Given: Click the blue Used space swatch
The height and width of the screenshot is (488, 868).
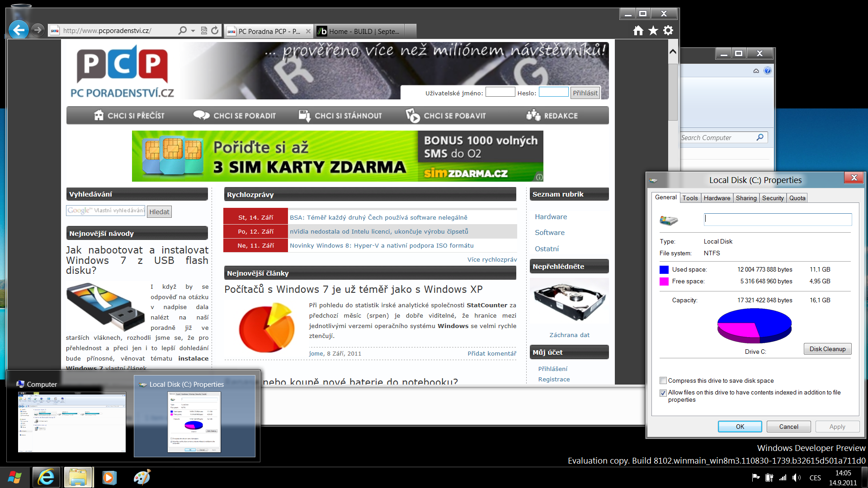Looking at the screenshot, I should [x=664, y=270].
